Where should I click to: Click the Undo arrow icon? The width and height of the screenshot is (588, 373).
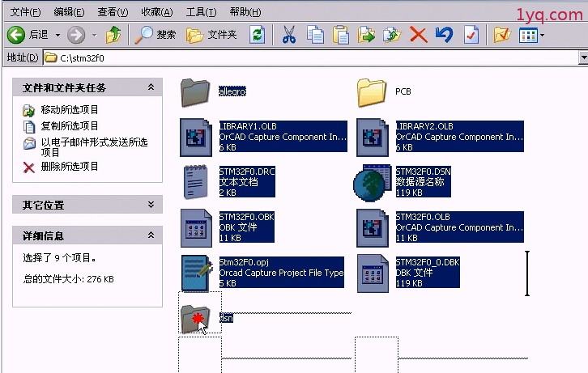444,35
